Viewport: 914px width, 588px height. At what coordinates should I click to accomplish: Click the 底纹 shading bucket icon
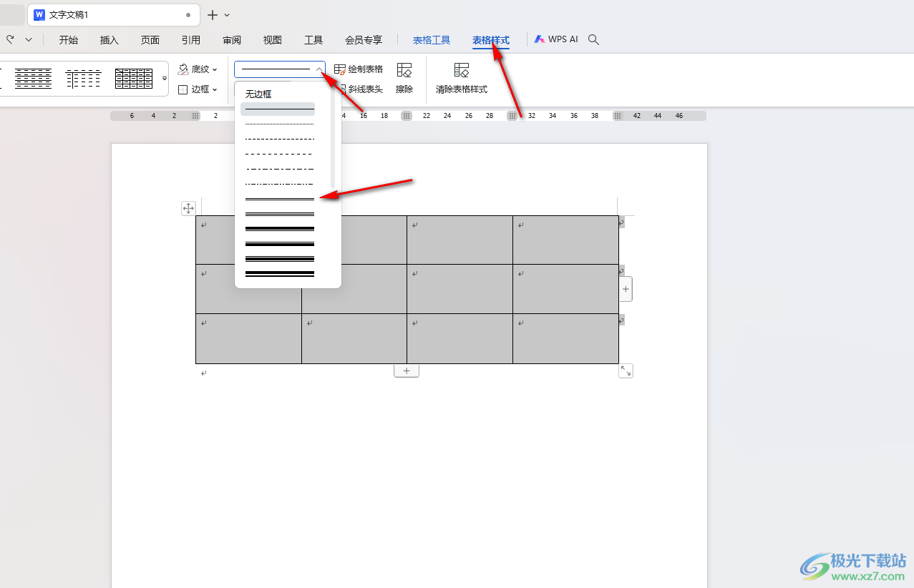[x=183, y=69]
